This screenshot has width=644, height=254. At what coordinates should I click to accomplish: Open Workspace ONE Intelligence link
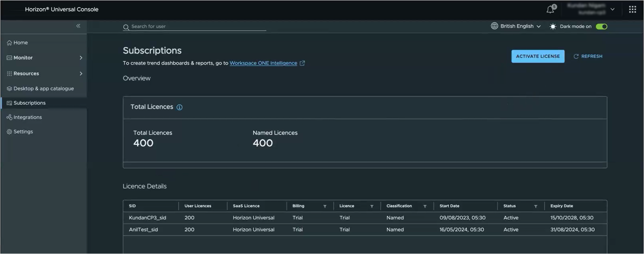pos(263,63)
